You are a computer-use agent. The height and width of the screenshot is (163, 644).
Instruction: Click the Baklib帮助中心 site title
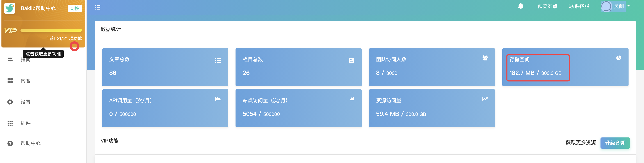38,8
